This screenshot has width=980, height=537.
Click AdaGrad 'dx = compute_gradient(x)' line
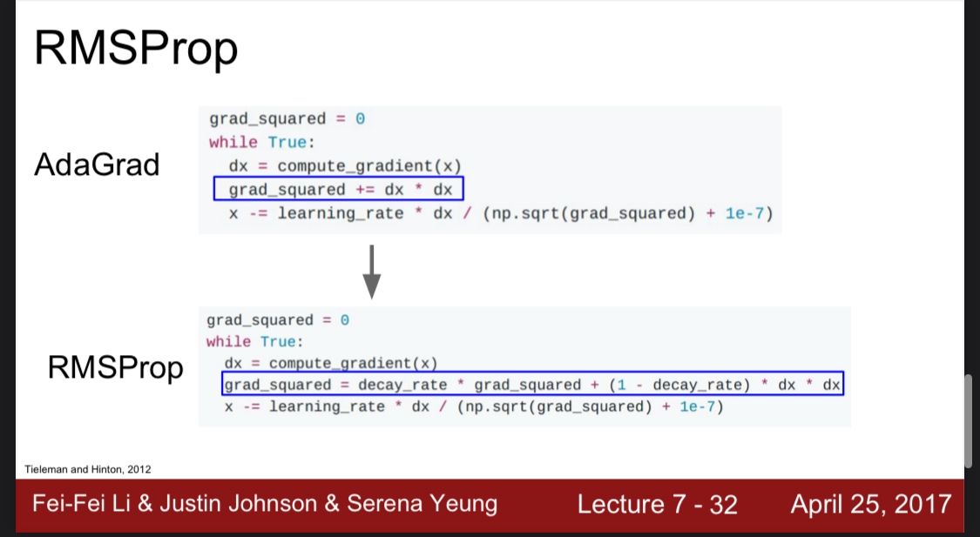click(345, 166)
